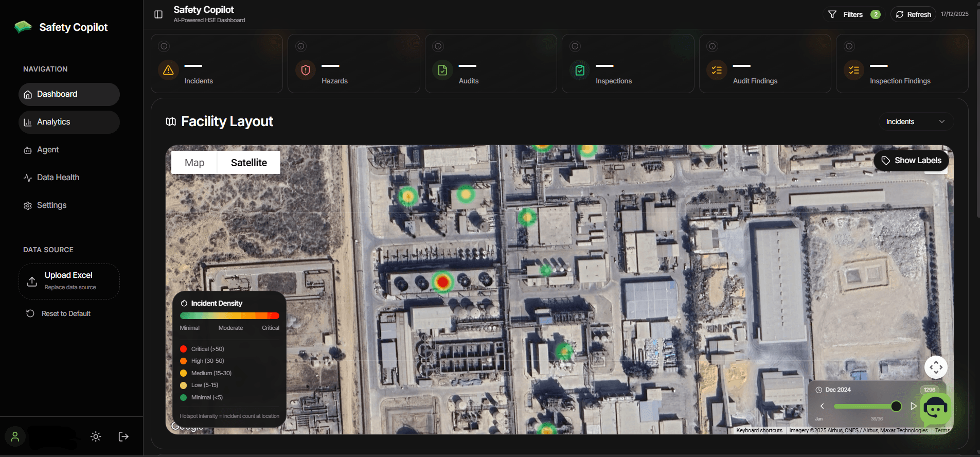The width and height of the screenshot is (980, 457).
Task: Click the map pan control icon
Action: tap(936, 367)
